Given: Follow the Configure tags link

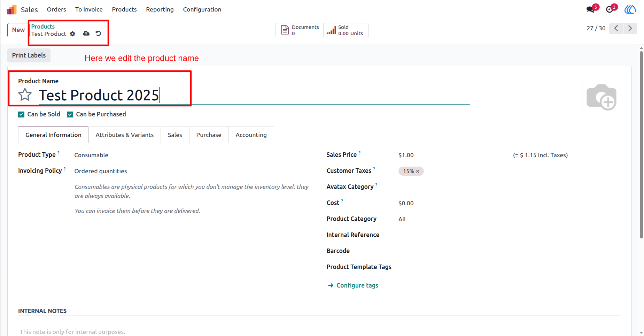Looking at the screenshot, I should [357, 285].
